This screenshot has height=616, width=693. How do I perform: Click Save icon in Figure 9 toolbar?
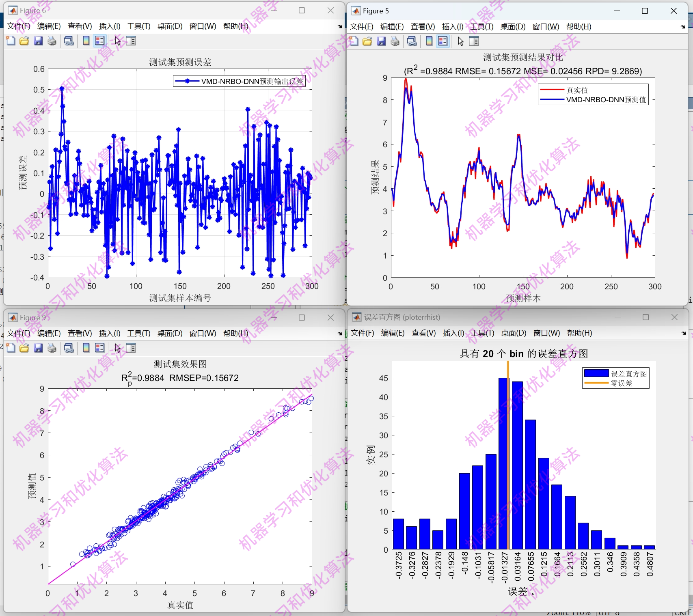click(38, 348)
